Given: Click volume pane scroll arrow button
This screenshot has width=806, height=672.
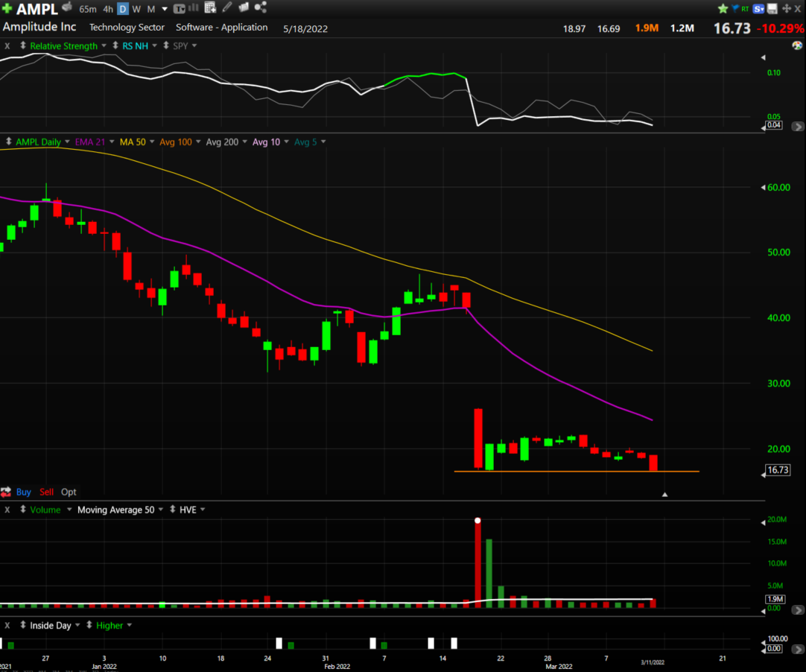Looking at the screenshot, I should pyautogui.click(x=797, y=609).
